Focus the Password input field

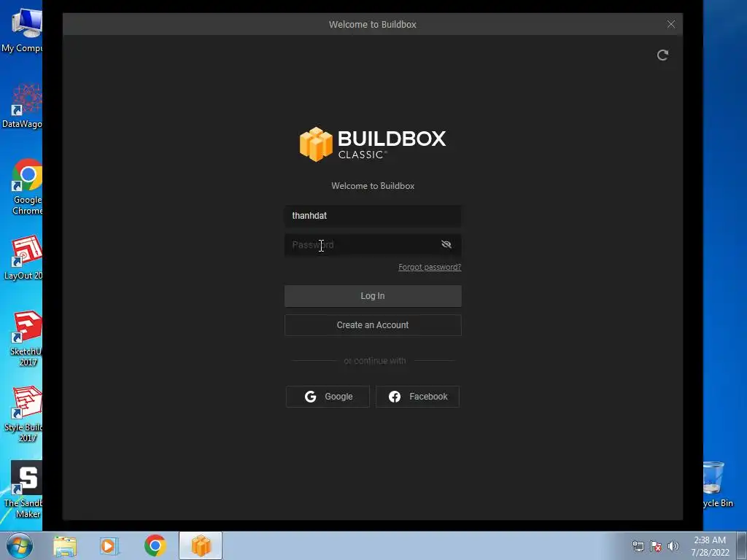373,245
